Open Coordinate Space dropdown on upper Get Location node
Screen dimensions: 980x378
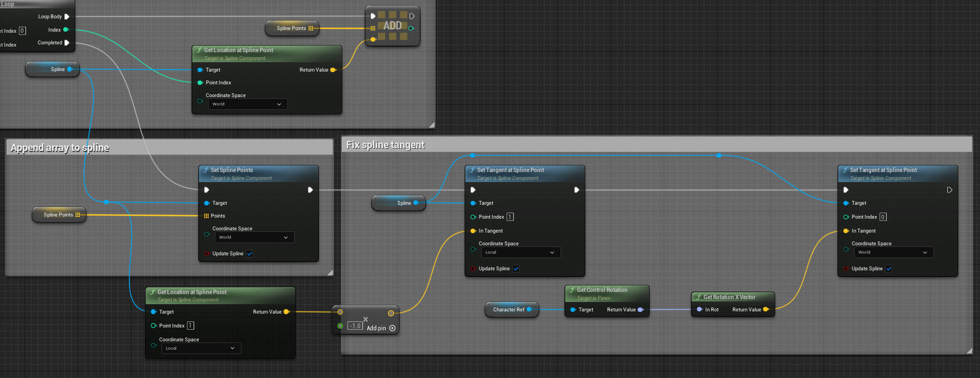pyautogui.click(x=247, y=104)
